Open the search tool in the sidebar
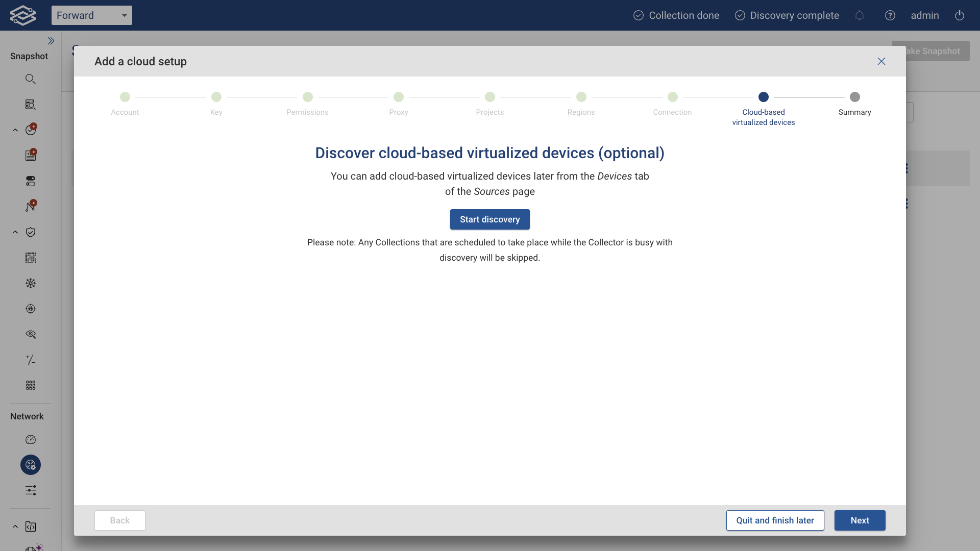The width and height of the screenshot is (980, 551). tap(31, 79)
